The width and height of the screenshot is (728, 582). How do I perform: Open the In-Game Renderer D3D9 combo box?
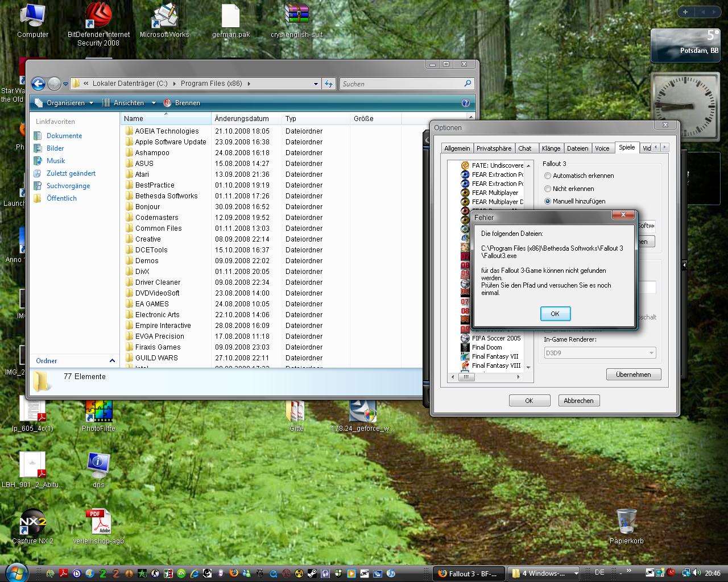click(x=599, y=353)
